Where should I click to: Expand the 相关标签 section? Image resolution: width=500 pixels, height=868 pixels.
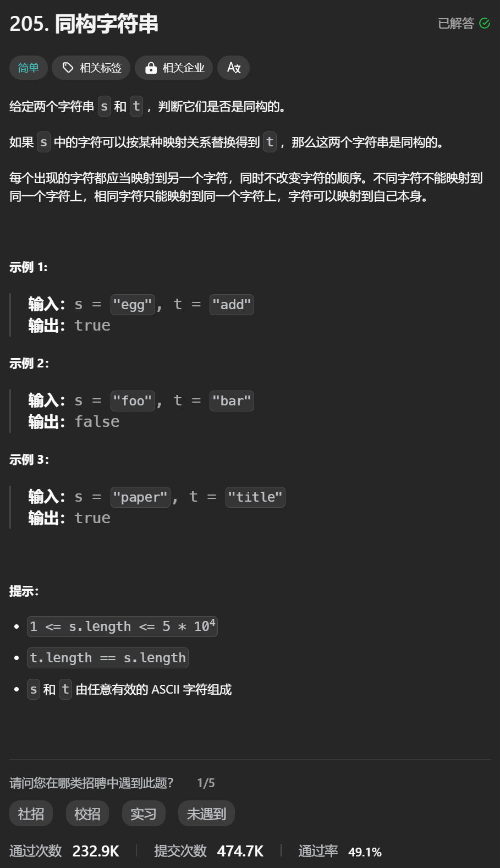[x=91, y=67]
